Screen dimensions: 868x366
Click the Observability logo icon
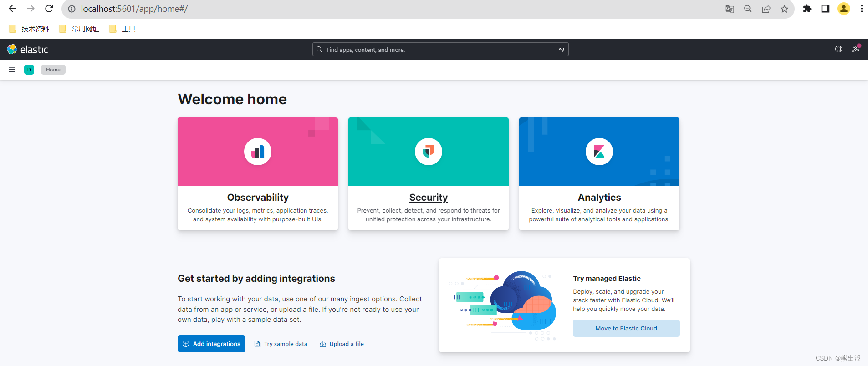tap(258, 152)
